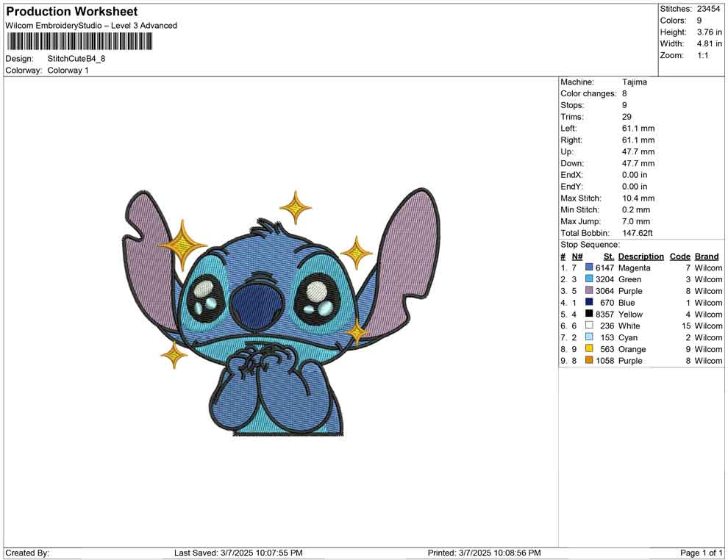
Task: Click the 'Green' description in row 2
Action: click(629, 279)
